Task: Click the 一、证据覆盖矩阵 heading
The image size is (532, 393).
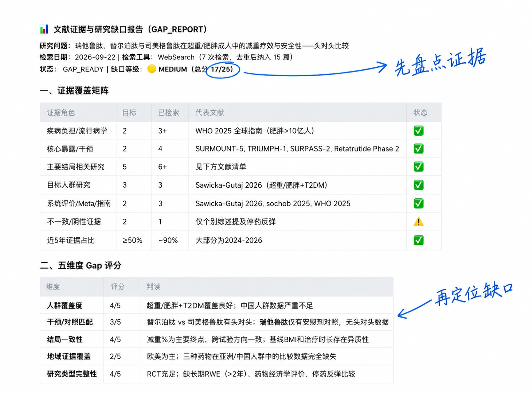Action: tap(74, 90)
